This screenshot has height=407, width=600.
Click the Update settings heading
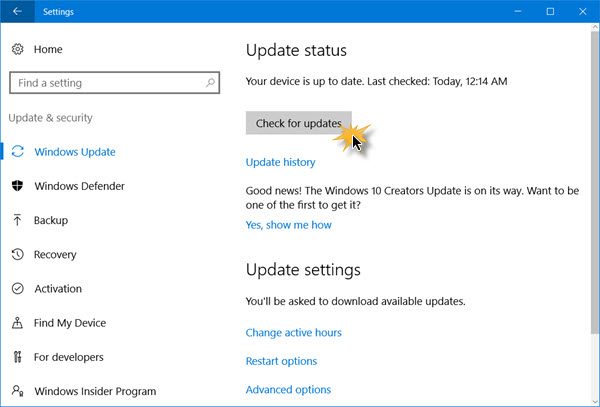pyautogui.click(x=303, y=270)
